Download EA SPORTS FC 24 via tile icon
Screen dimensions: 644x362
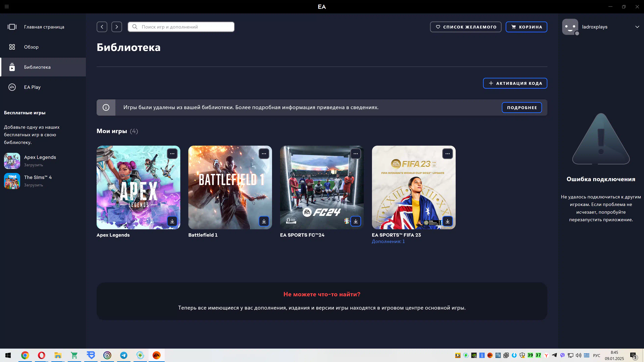pos(356,221)
